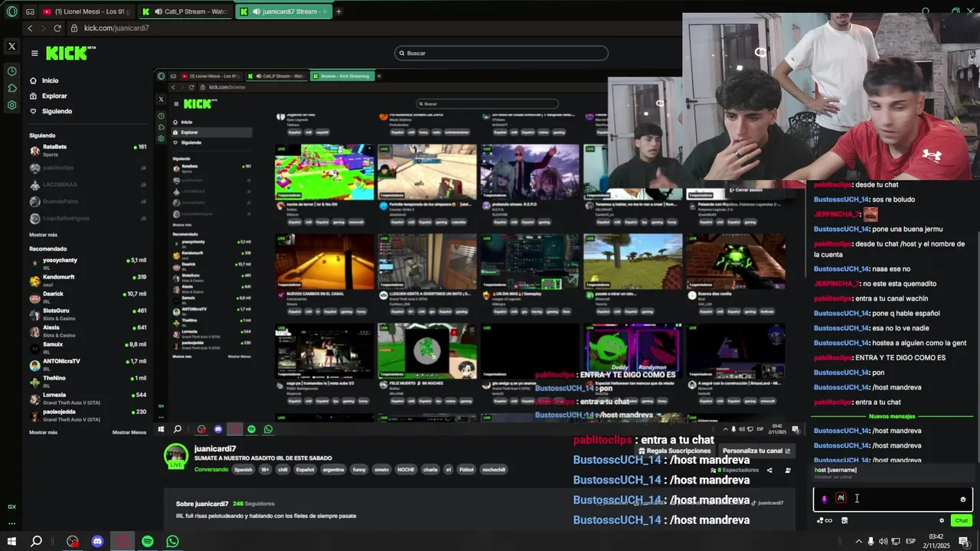
Task: Click Personaliza tu canal button
Action: (x=756, y=451)
